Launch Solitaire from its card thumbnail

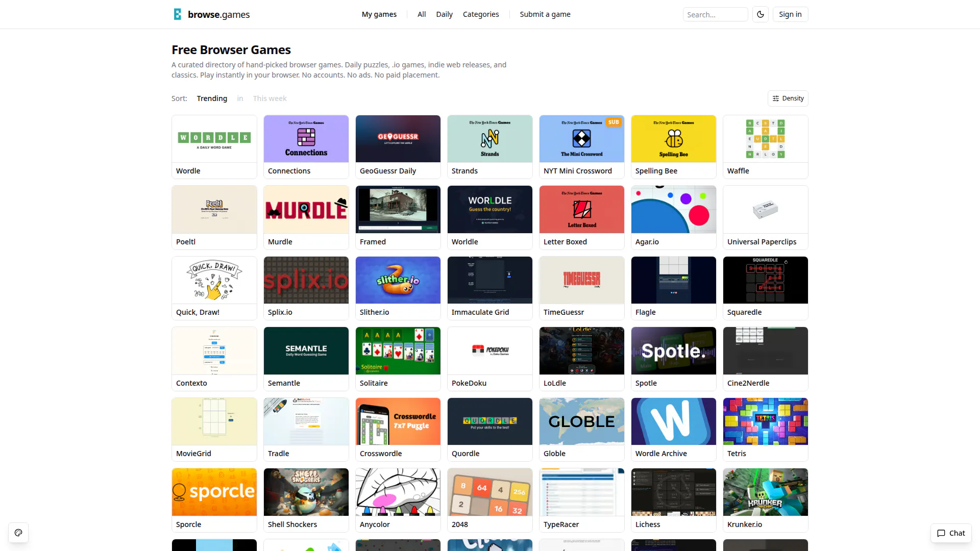point(398,351)
